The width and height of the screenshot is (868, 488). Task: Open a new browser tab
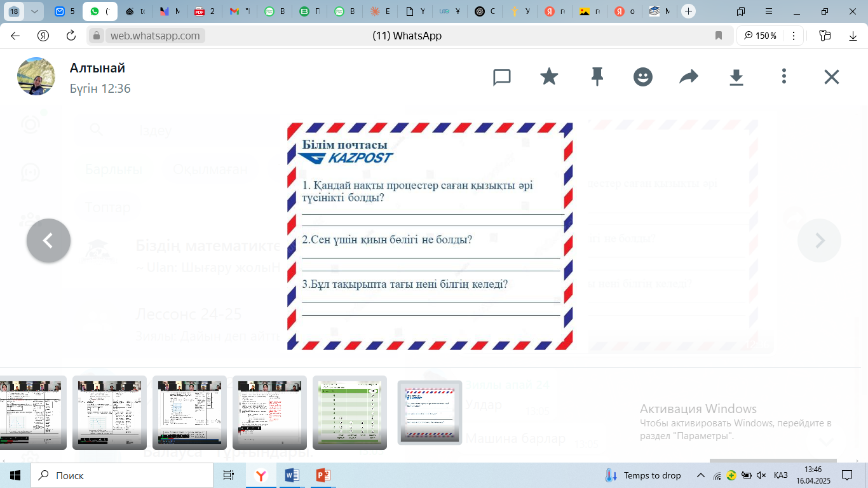pos(688,11)
